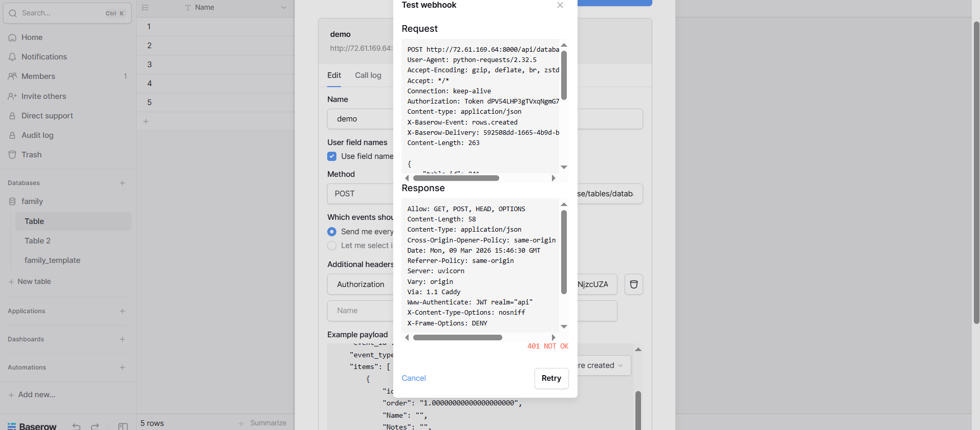Click the Cancel link
980x430 pixels.
click(x=413, y=378)
